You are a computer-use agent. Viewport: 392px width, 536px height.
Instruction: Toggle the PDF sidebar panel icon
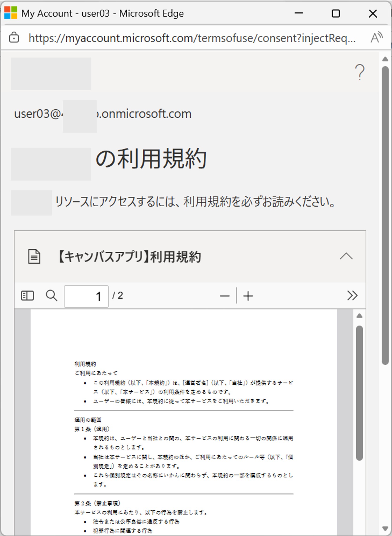click(27, 296)
